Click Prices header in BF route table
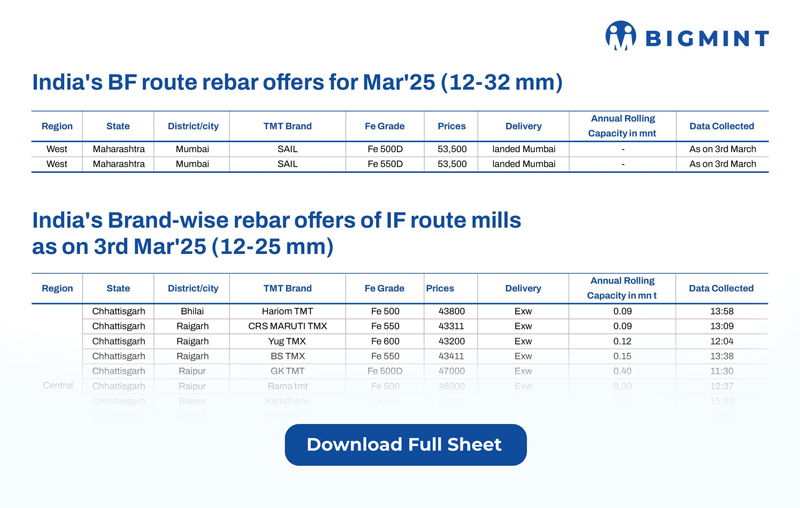The image size is (800, 508). (x=452, y=126)
